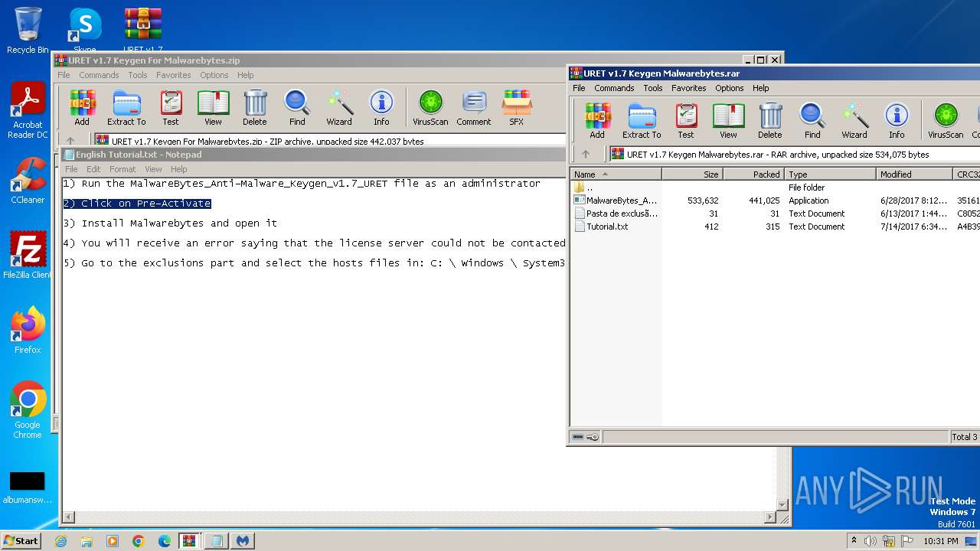The image size is (980, 551).
Task: Open the FileZilla Client desktop shortcut
Action: 28,256
